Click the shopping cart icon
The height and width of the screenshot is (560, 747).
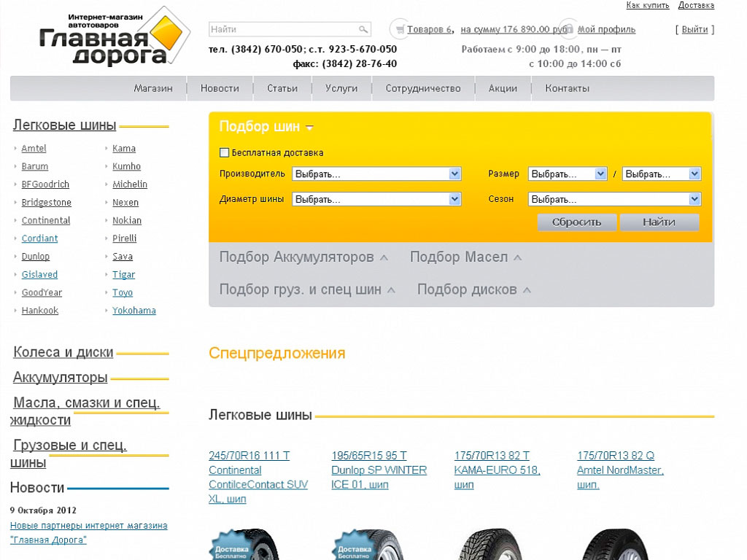[x=399, y=29]
